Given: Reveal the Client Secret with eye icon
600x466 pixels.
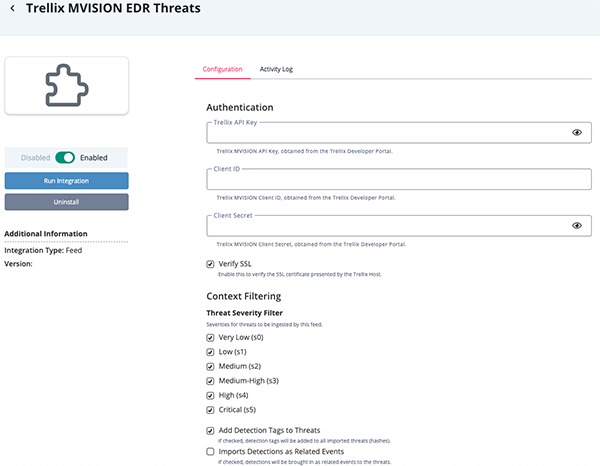Looking at the screenshot, I should (577, 225).
